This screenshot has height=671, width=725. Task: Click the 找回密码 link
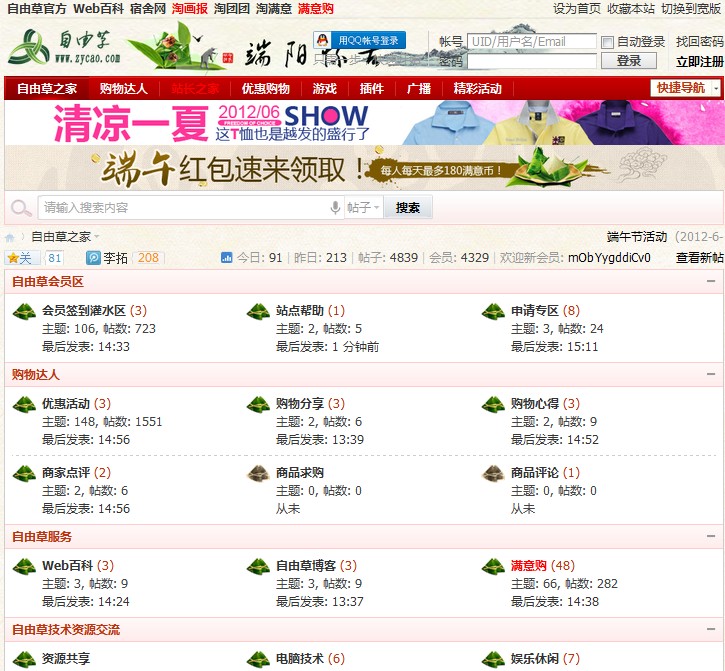[700, 42]
